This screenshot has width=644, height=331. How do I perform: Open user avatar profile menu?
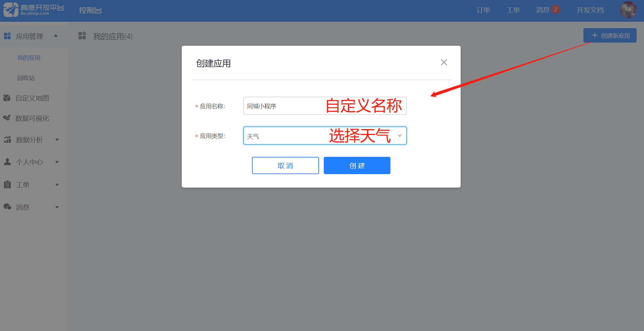click(x=628, y=10)
